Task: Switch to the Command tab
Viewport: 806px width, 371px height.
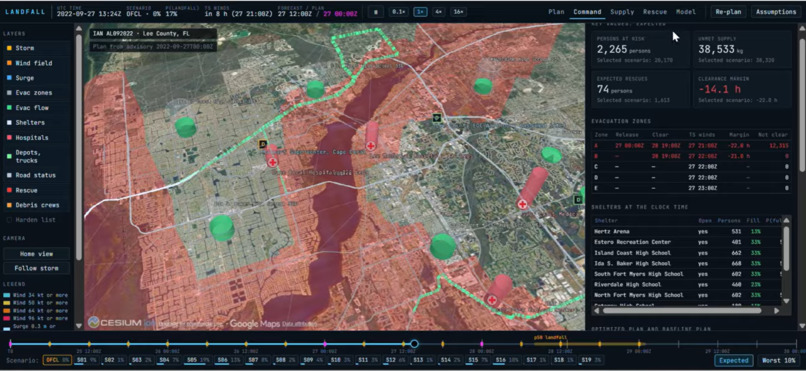Action: pyautogui.click(x=587, y=12)
